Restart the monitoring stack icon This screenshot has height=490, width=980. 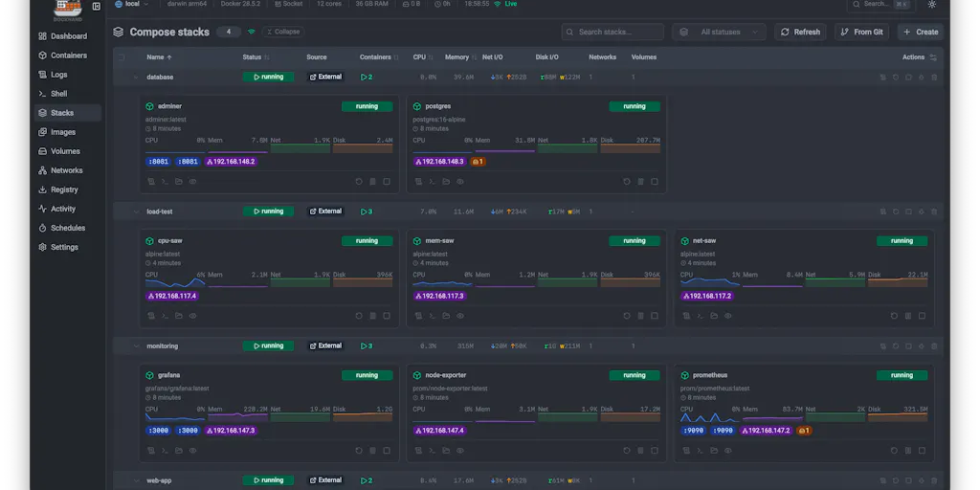(x=896, y=346)
